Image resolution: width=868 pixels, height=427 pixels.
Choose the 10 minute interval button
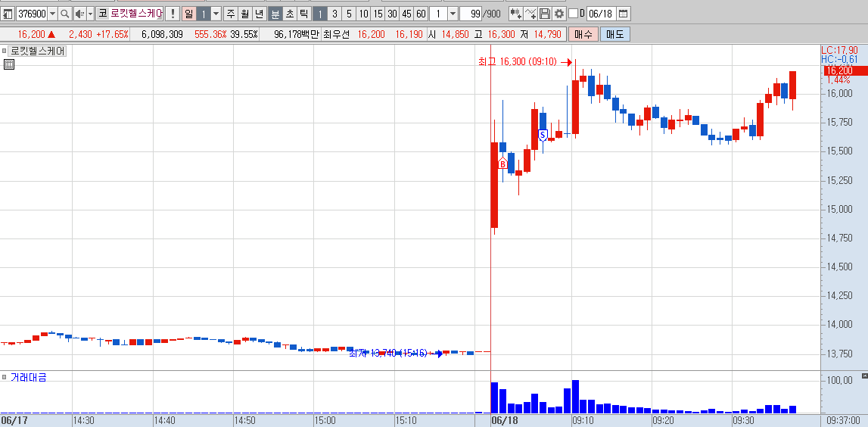point(363,14)
